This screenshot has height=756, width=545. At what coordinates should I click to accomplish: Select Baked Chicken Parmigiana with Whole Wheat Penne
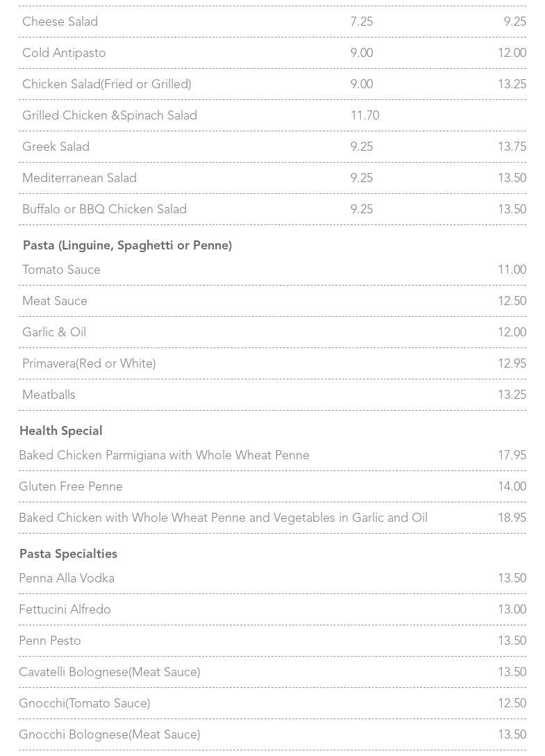click(164, 455)
